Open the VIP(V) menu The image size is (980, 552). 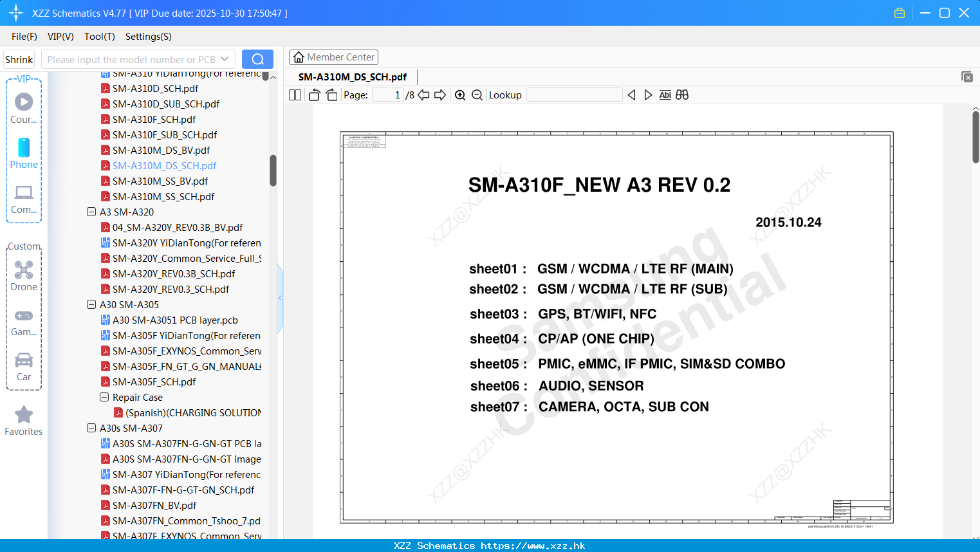point(60,37)
